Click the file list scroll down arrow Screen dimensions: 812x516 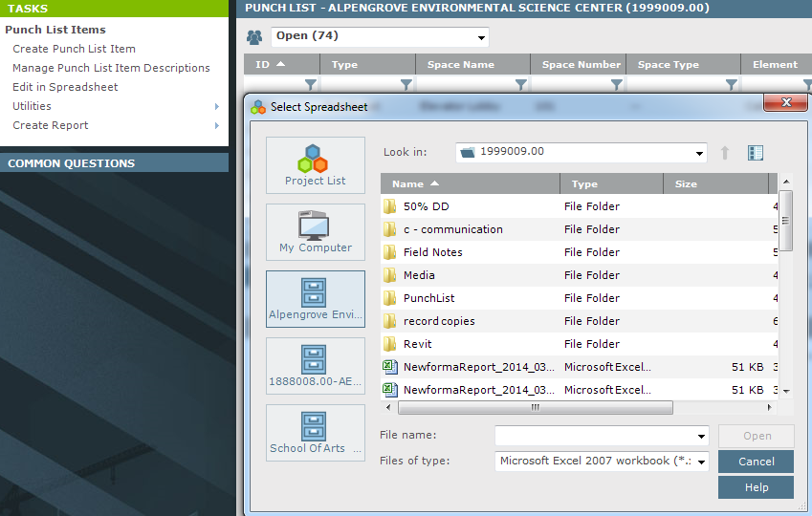pos(786,391)
